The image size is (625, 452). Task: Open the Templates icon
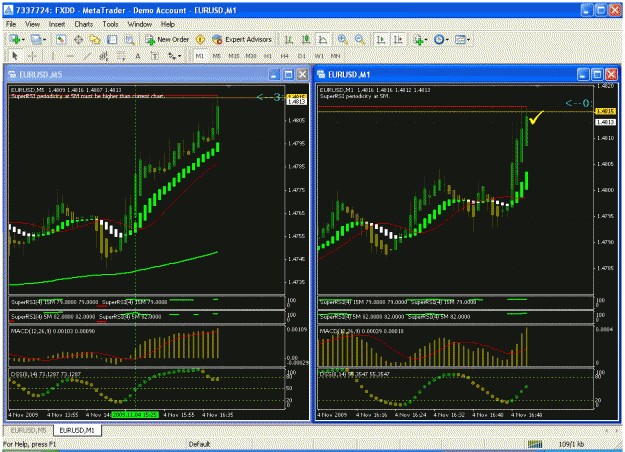[x=460, y=39]
